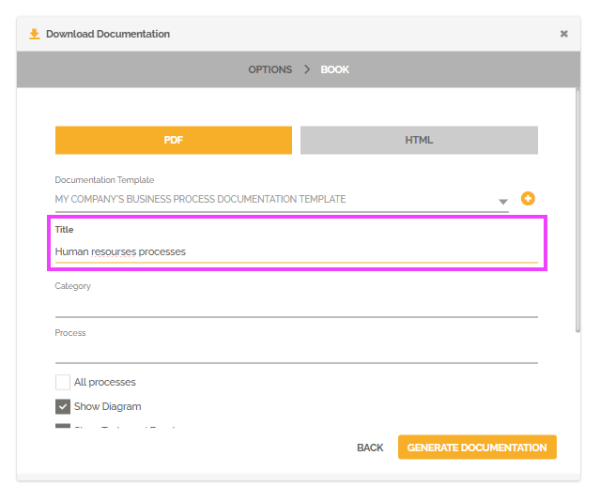Choose PDF output format
This screenshot has height=501, width=600.
tap(173, 140)
